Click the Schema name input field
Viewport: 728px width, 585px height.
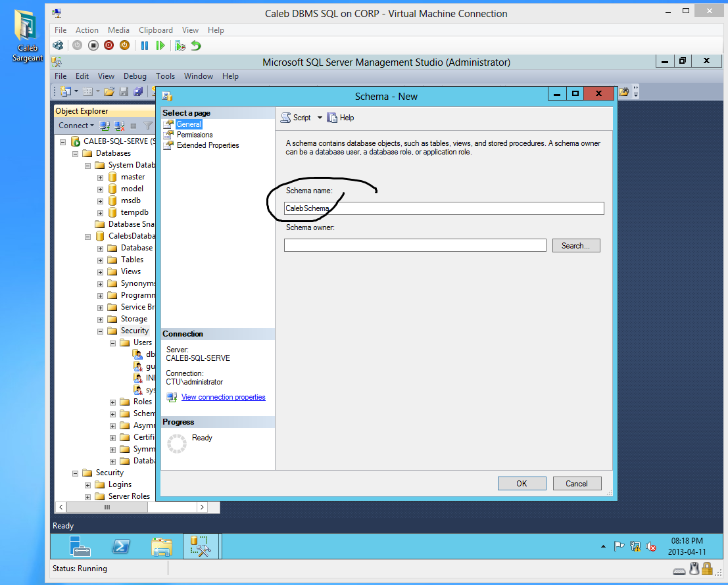444,208
